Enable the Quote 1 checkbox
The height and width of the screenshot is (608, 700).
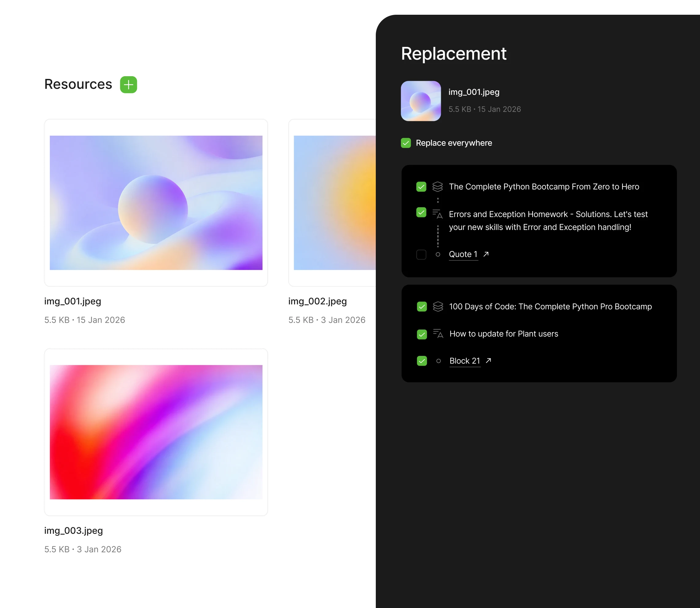(x=421, y=255)
